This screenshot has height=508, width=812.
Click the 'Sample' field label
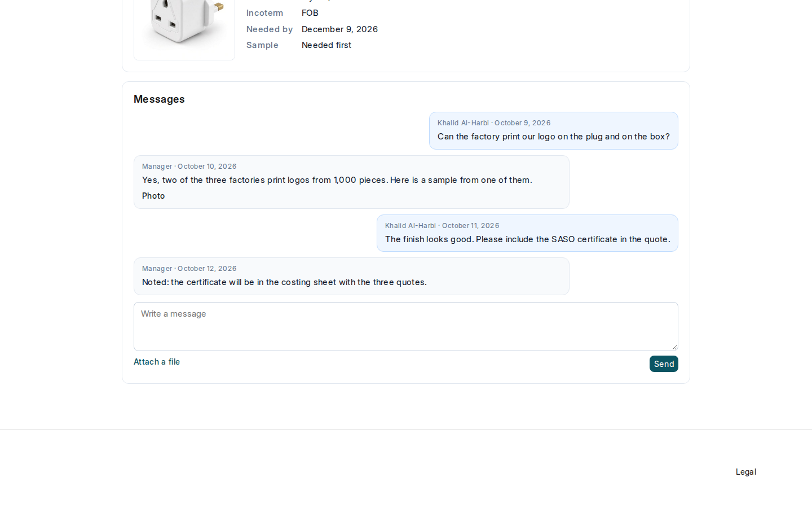(x=262, y=45)
